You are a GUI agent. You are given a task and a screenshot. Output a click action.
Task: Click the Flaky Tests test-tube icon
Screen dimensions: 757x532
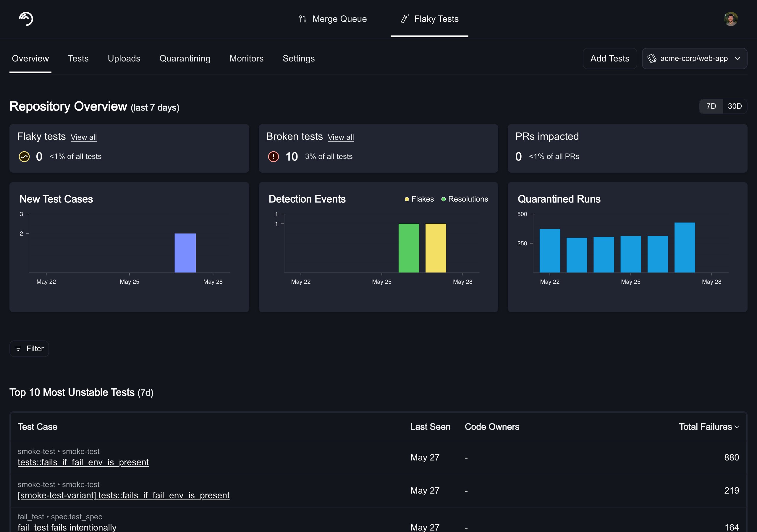point(405,19)
